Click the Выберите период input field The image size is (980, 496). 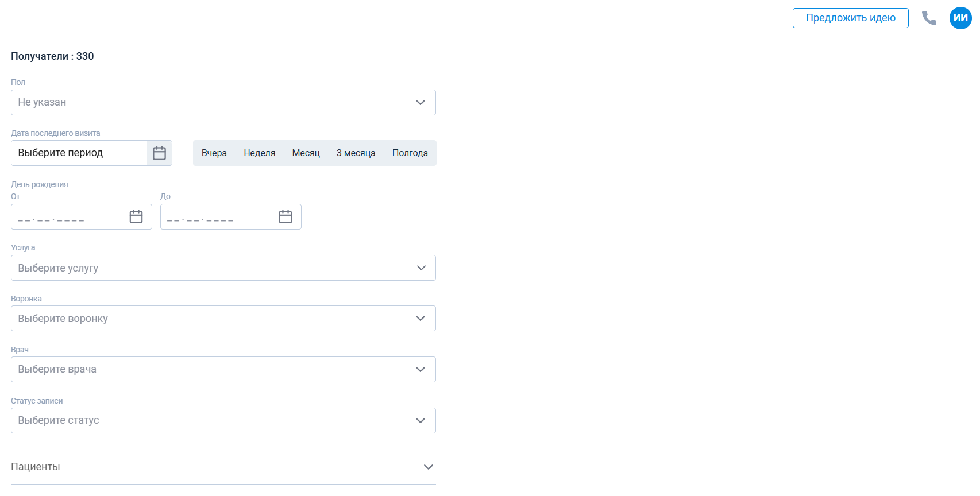[x=79, y=153]
